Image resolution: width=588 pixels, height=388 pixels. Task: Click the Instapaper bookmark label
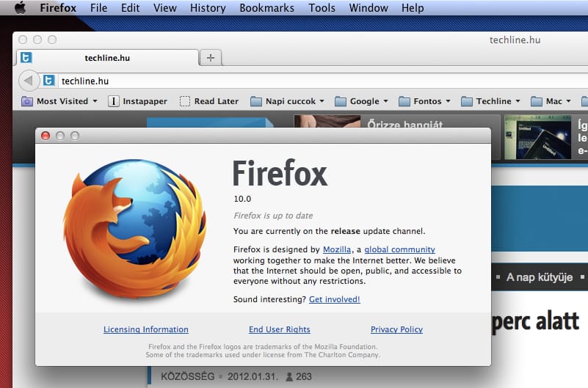[145, 101]
